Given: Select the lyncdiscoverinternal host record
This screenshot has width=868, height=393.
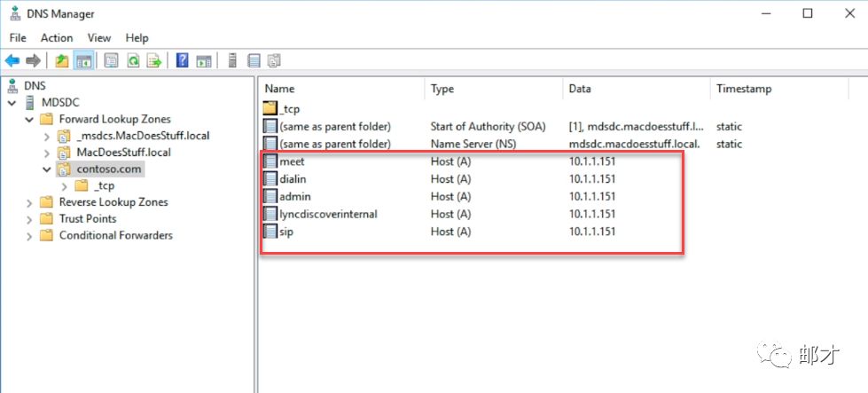Looking at the screenshot, I should pyautogui.click(x=327, y=214).
